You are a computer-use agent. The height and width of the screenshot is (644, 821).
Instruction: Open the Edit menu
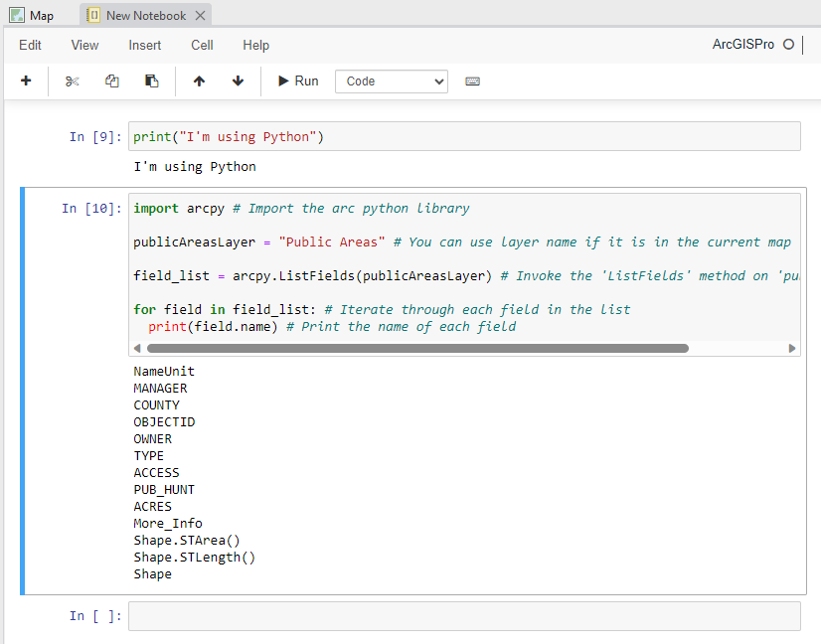[30, 45]
